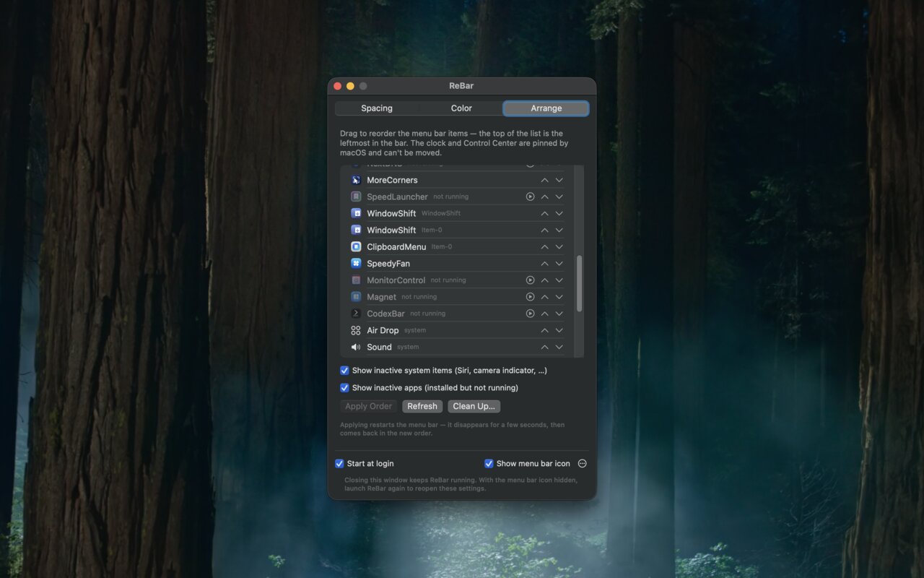Click the MoreCorners app icon in the list
The image size is (924, 578).
pyautogui.click(x=356, y=180)
